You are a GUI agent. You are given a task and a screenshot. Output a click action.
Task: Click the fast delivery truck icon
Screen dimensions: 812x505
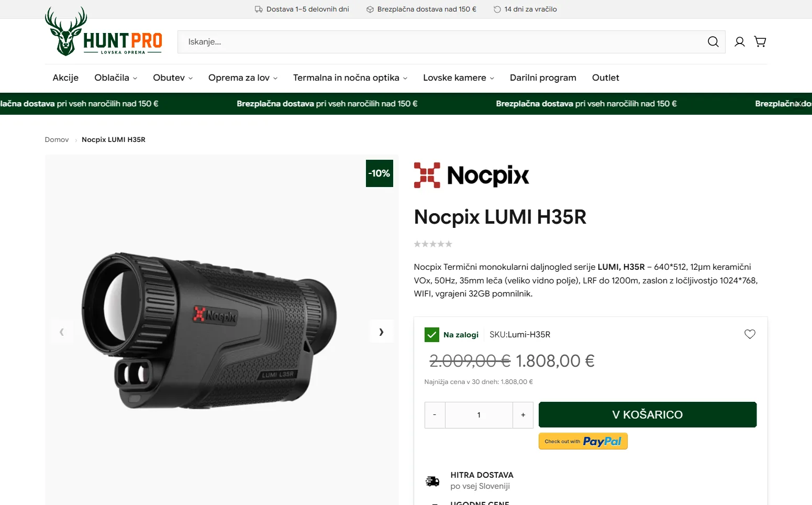[x=432, y=481]
